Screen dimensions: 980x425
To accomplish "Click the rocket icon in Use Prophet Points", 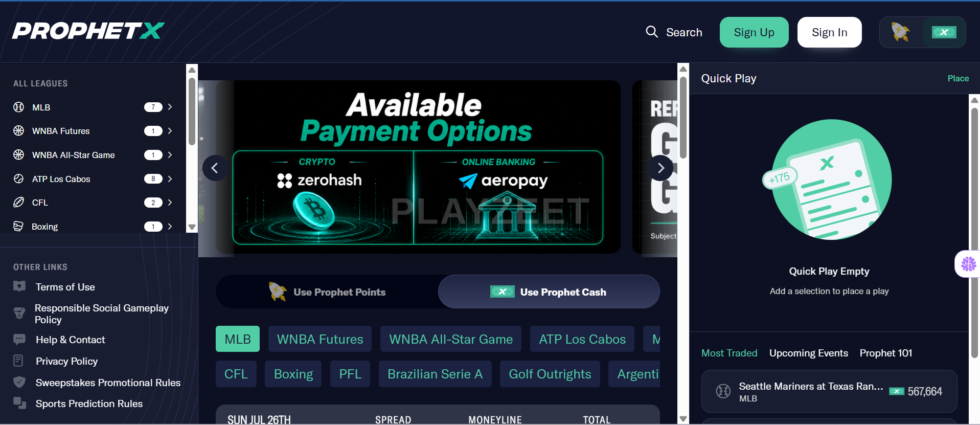I will coord(278,292).
